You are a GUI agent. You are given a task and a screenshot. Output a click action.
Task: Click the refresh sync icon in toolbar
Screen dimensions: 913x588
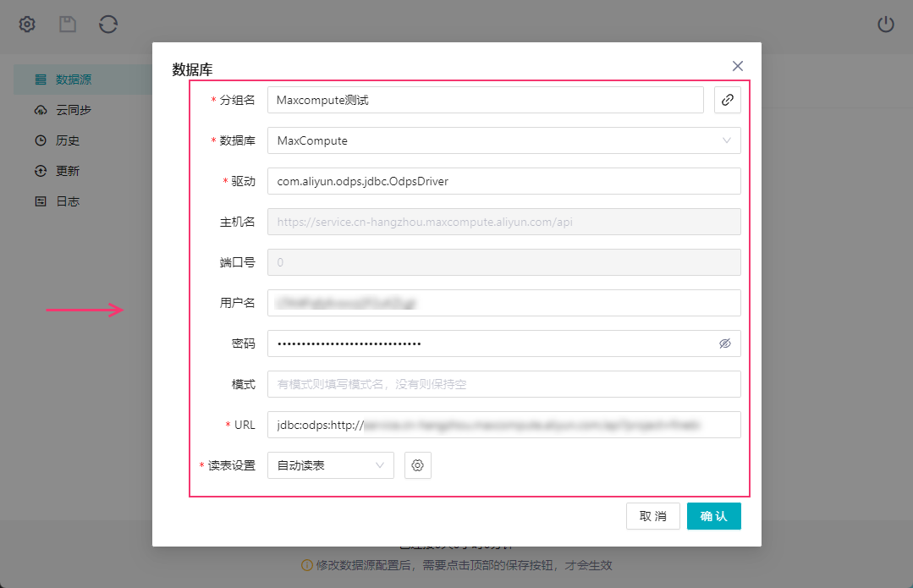point(108,24)
